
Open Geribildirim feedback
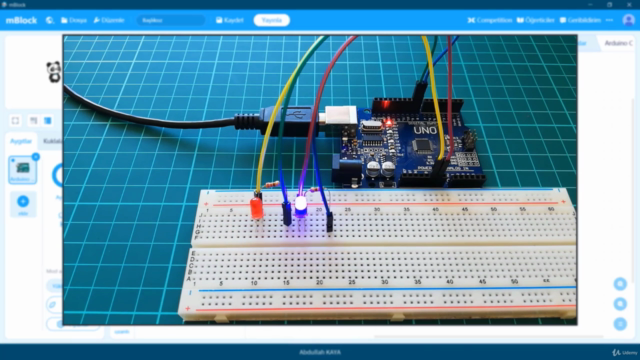click(x=580, y=20)
